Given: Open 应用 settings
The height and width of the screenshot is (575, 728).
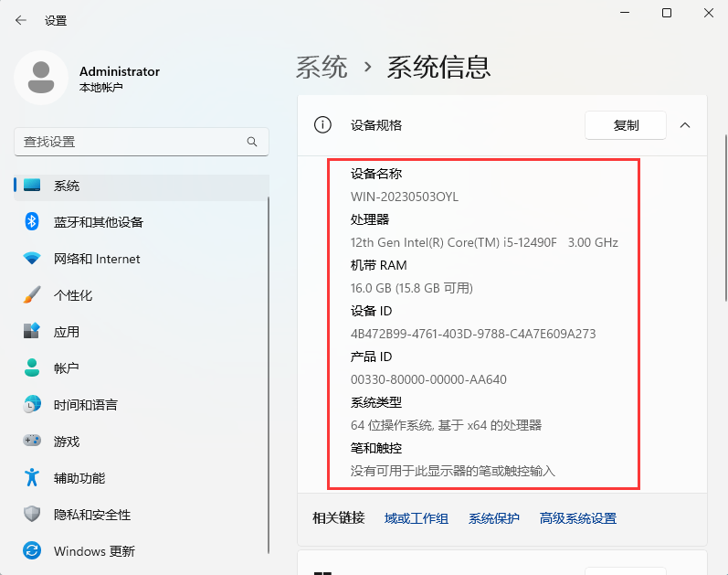Looking at the screenshot, I should (142, 332).
